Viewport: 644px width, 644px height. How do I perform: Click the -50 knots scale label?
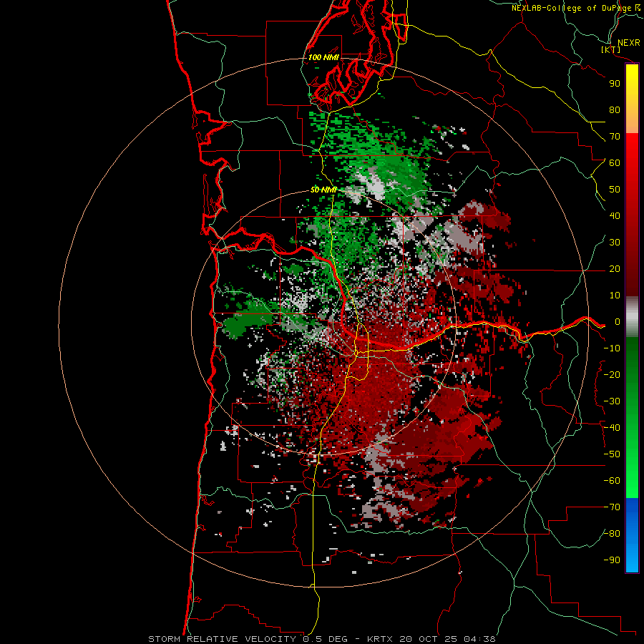coord(612,454)
